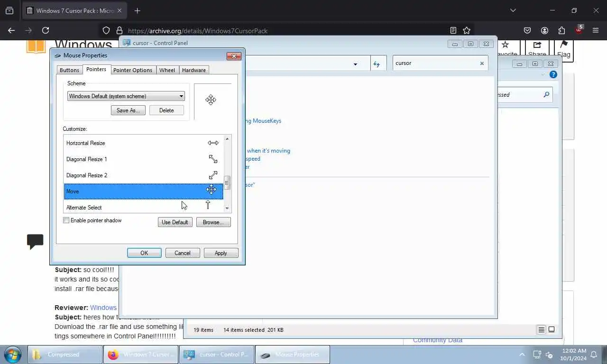Reload the archive.org page
Screen dimensions: 607x364
point(46,30)
